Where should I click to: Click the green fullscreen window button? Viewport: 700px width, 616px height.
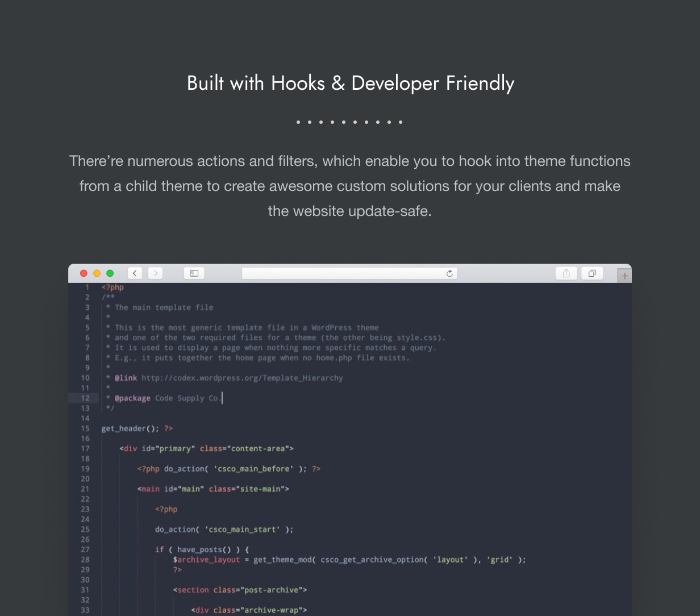coord(110,273)
